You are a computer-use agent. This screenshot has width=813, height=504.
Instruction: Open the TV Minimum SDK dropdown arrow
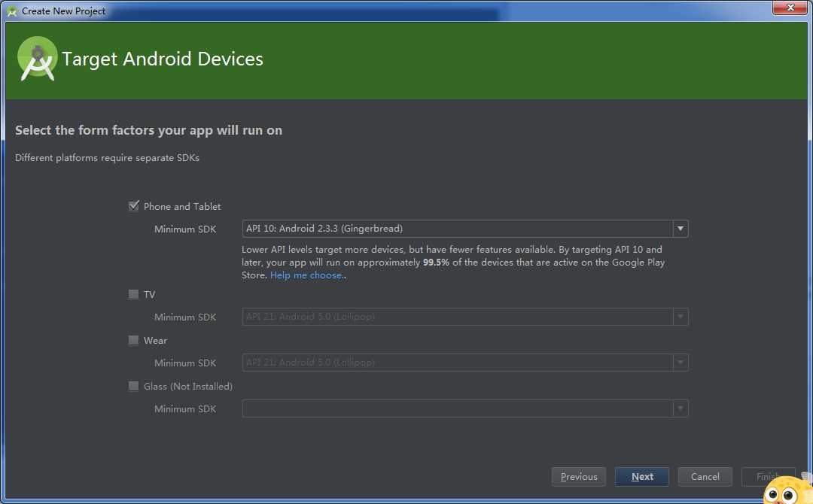point(681,317)
